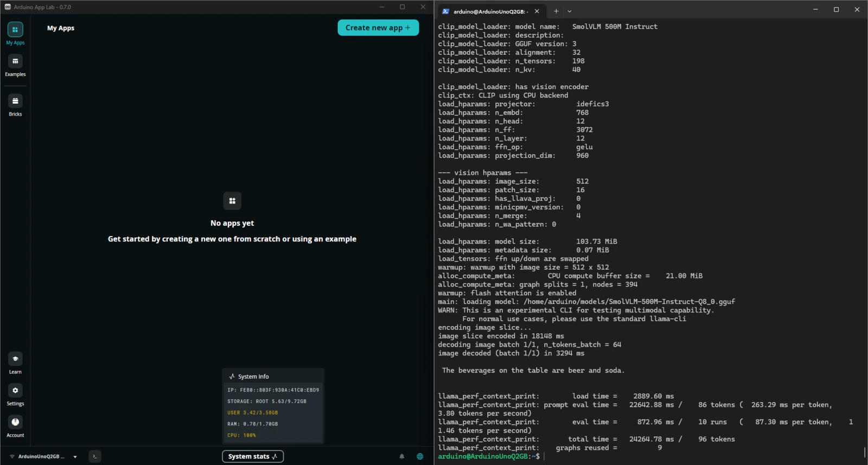This screenshot has width=868, height=465.
Task: Minimize the Arduino App Lab window
Action: click(x=382, y=7)
